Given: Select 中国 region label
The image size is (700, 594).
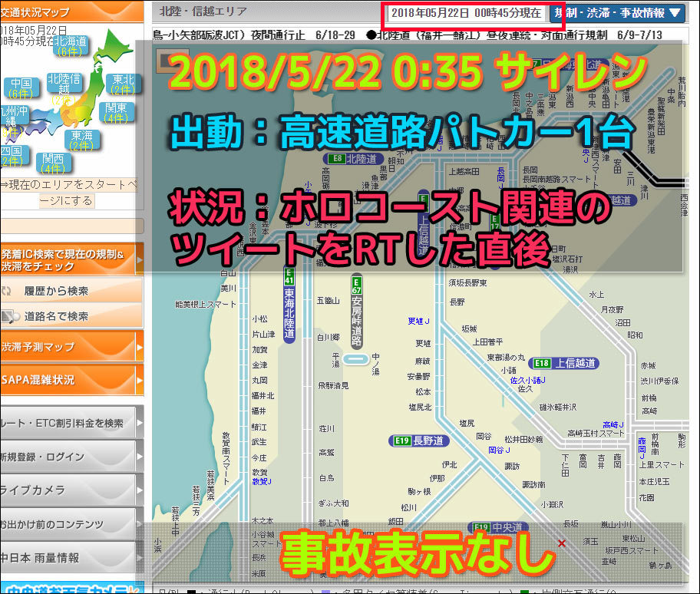Looking at the screenshot, I should (x=21, y=88).
